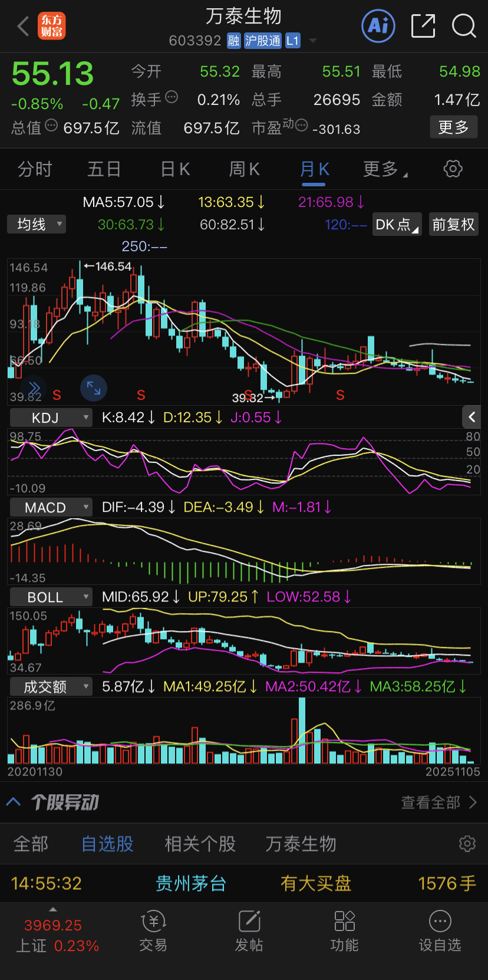Open the 功能 functions icon

coord(344,932)
